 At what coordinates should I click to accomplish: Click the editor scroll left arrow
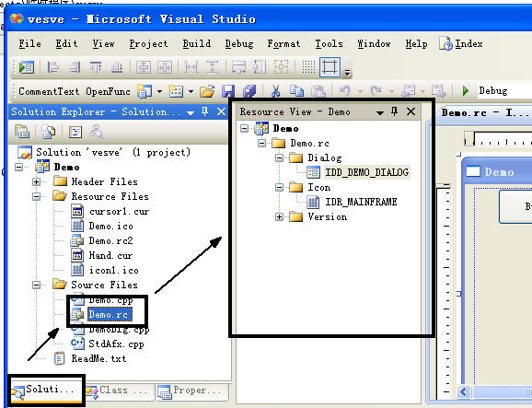(x=464, y=392)
